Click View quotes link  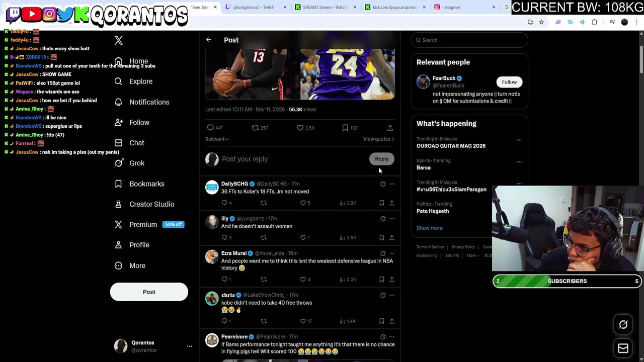tap(378, 139)
